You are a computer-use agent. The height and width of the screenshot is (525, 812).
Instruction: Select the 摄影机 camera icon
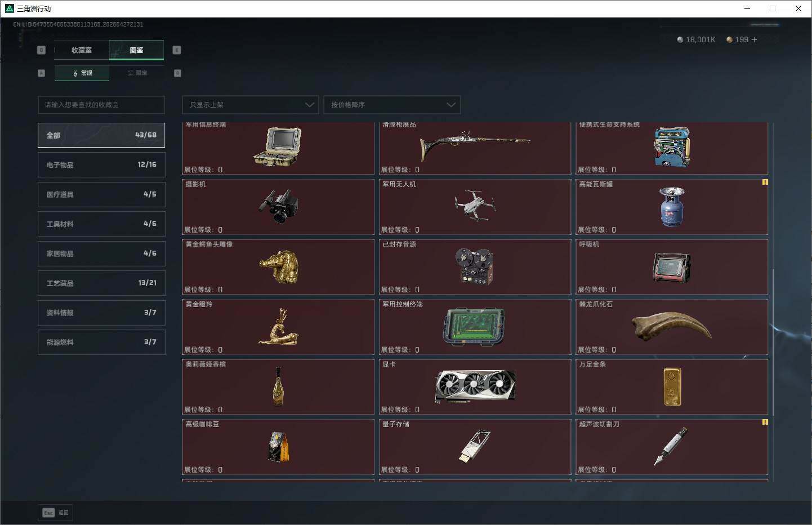pyautogui.click(x=278, y=206)
